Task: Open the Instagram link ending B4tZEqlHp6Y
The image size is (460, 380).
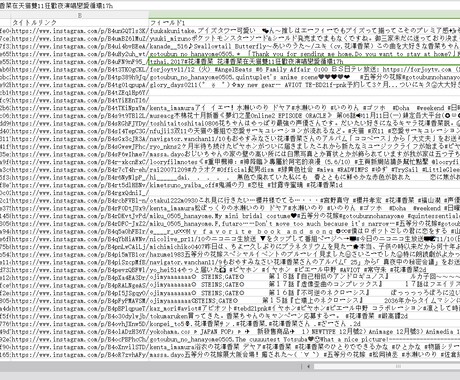Action: (x=80, y=92)
